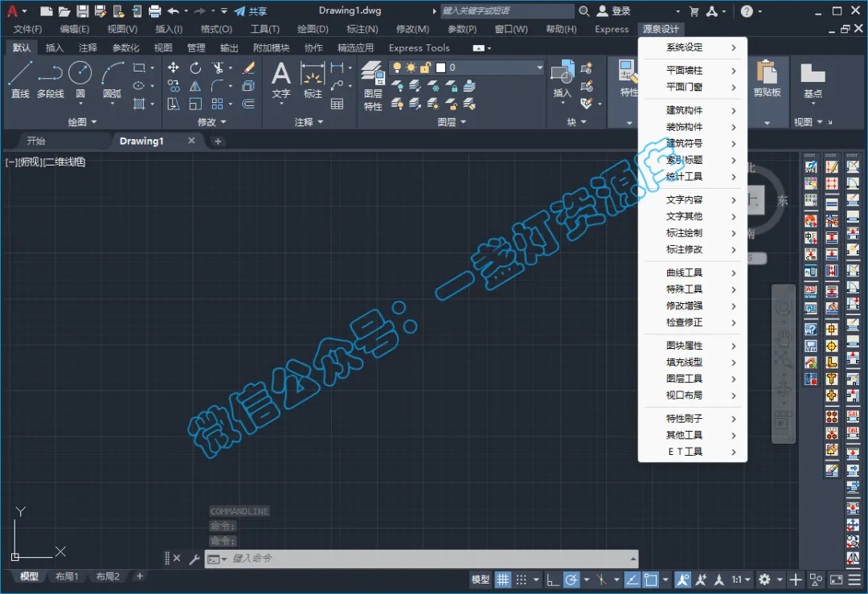This screenshot has height=594, width=868.
Task: Expand the Annotation (注释) panel
Action: 309,122
